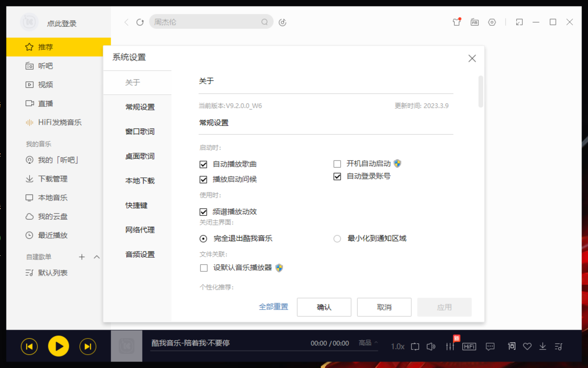
Task: Uncheck 自动播放歌曲 checkbox
Action: click(203, 164)
